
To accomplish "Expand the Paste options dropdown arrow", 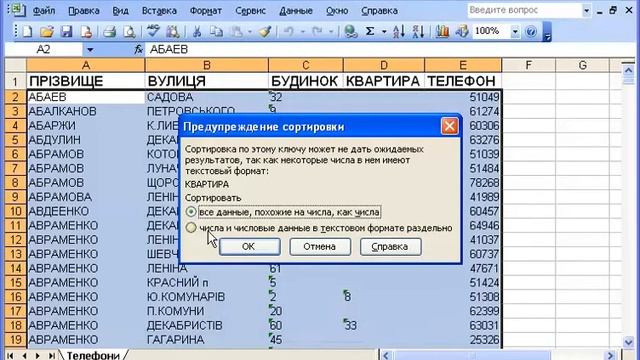I will click(x=249, y=31).
